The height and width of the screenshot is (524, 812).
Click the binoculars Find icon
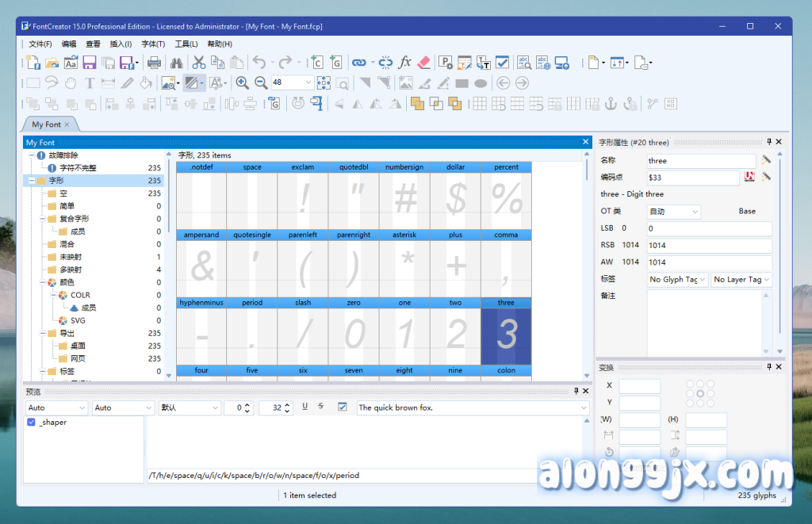click(176, 63)
